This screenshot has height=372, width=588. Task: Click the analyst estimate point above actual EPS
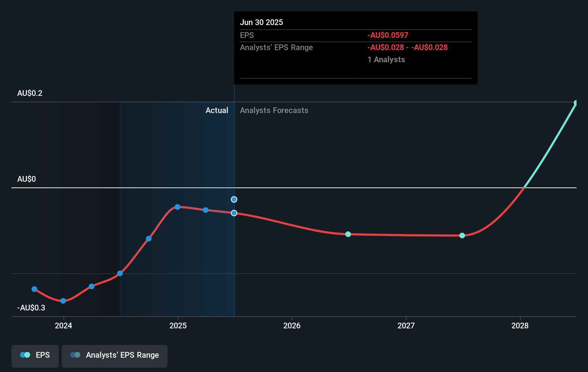pos(234,200)
